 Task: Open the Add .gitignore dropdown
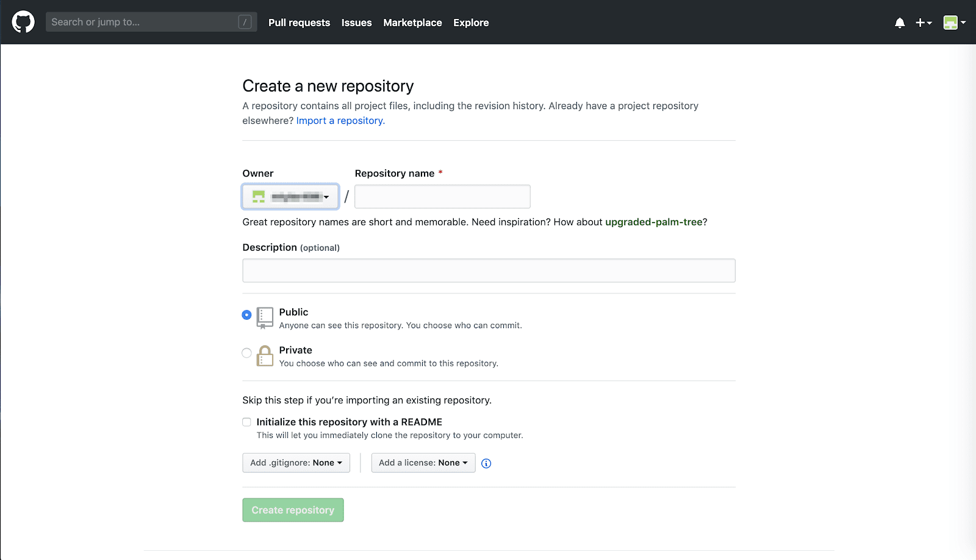(296, 462)
